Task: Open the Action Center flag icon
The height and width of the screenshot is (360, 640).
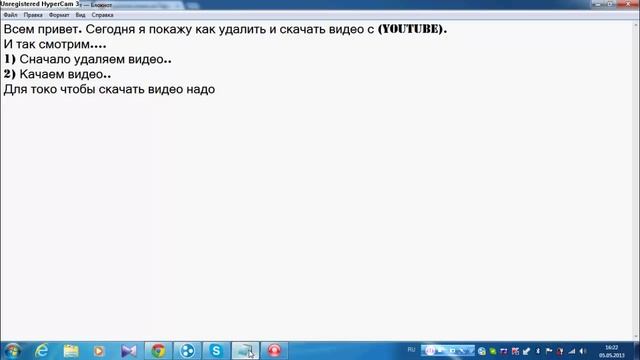Action: [549, 351]
